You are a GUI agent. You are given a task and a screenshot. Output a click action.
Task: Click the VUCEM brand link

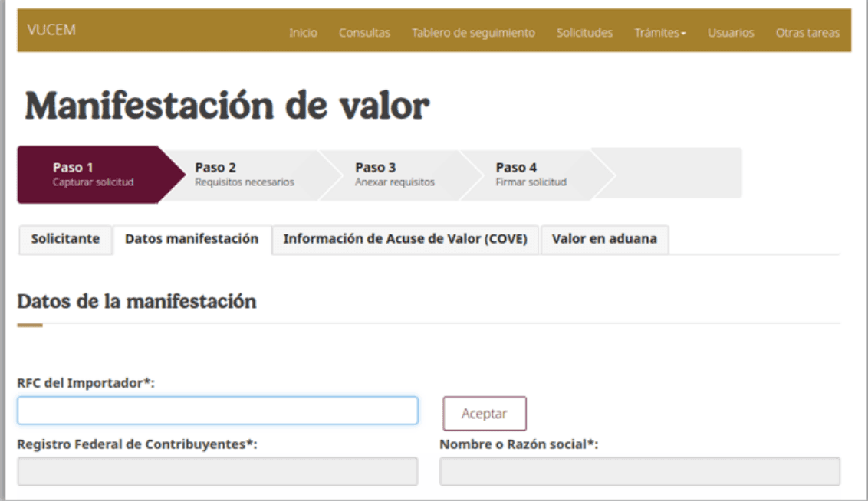(51, 30)
